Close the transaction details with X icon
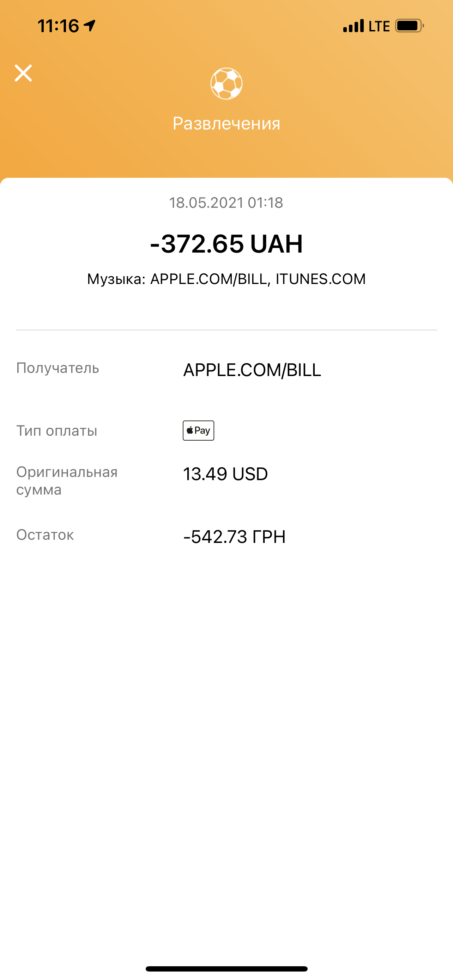The image size is (453, 980). pos(23,73)
